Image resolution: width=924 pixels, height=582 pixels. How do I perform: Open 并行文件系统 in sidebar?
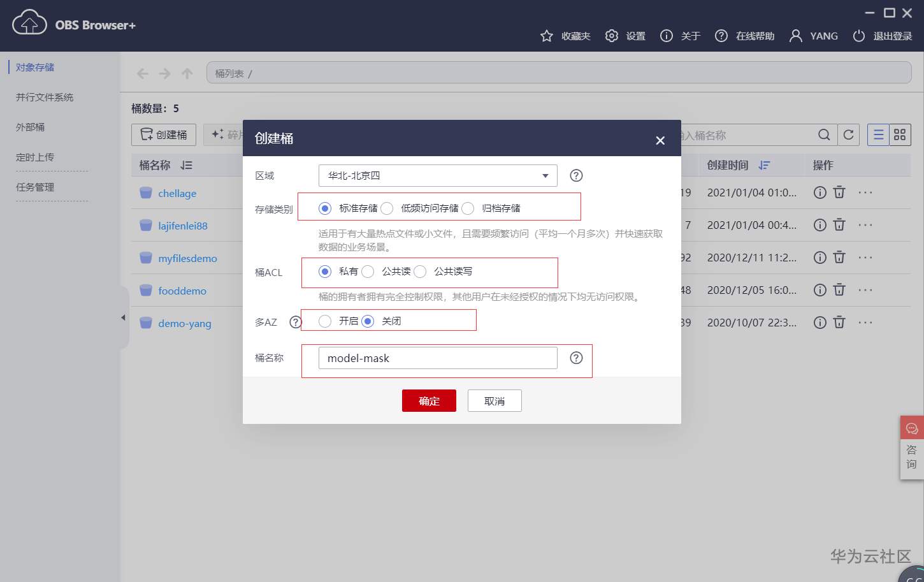click(45, 97)
